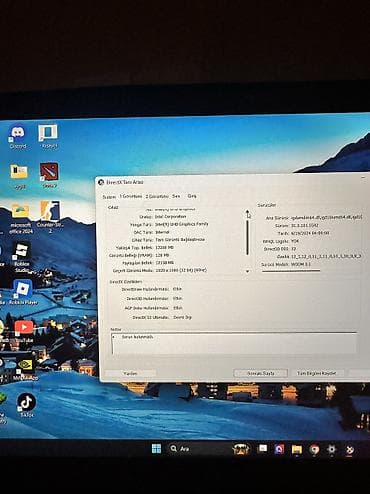Open the yellow folder below Discord
370x494 pixels.
click(x=19, y=176)
